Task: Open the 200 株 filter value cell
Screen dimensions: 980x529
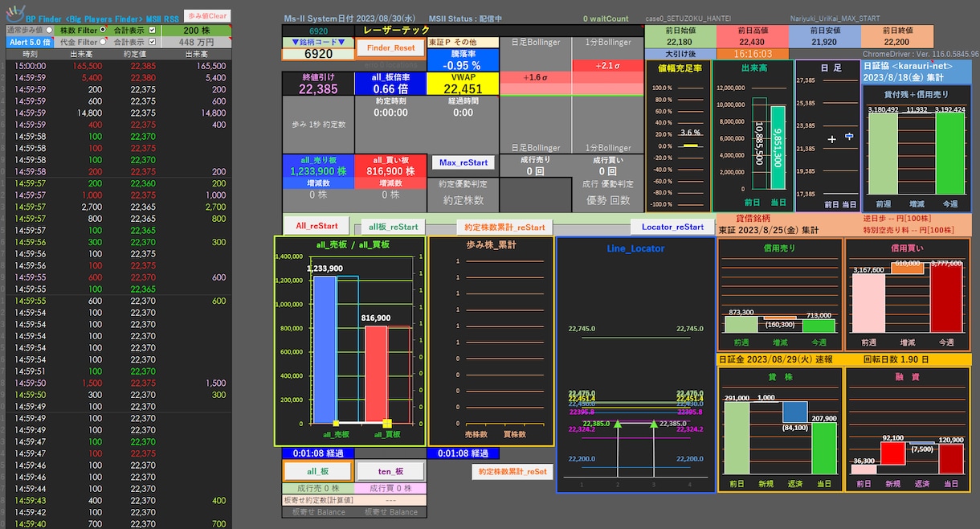Action: coord(195,31)
